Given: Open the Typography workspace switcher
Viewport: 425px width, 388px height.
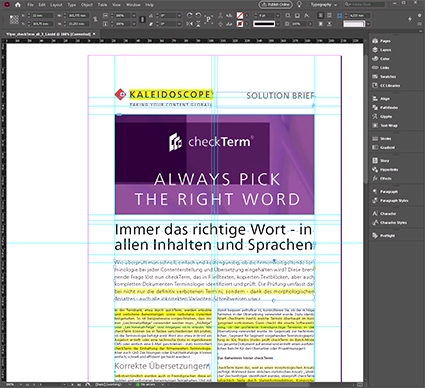Looking at the screenshot, I should 323,5.
